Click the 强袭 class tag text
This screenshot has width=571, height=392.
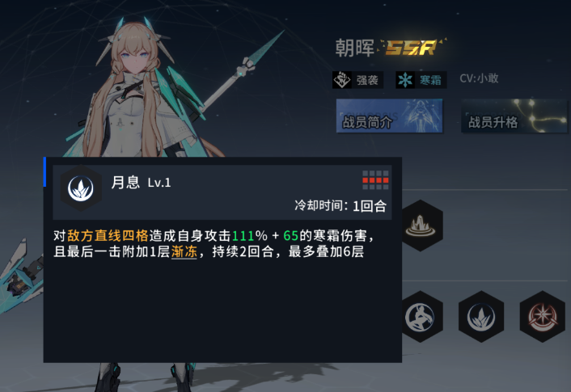367,80
